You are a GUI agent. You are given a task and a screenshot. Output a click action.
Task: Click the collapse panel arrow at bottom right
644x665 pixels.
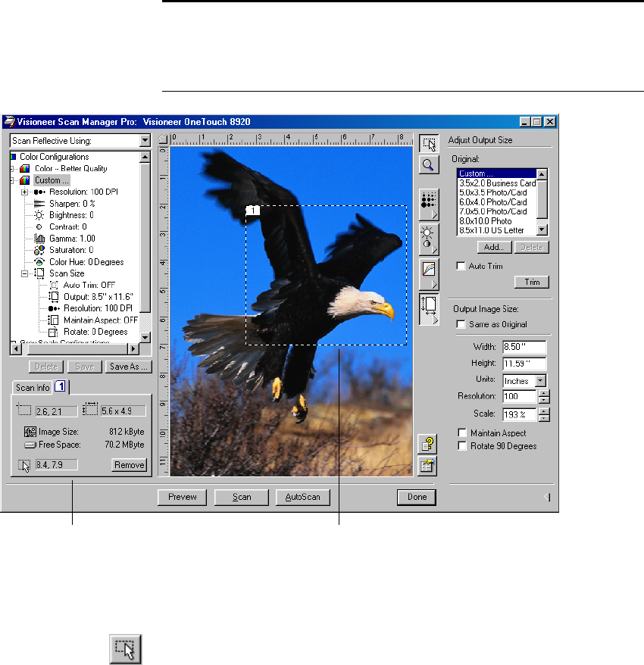tap(547, 497)
